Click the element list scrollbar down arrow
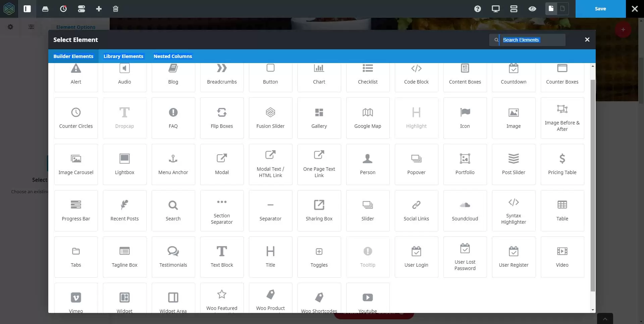The height and width of the screenshot is (324, 644). (x=593, y=310)
